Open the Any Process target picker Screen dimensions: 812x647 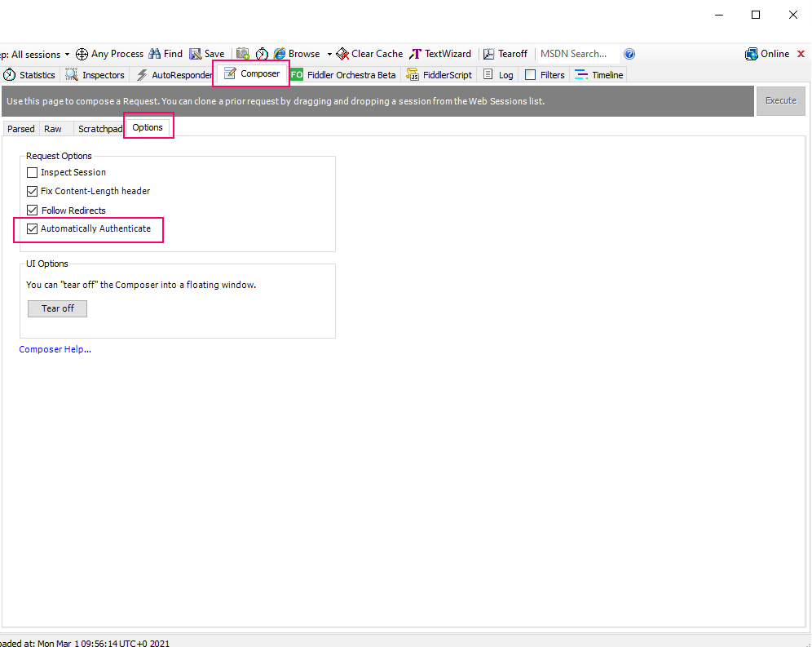coord(109,54)
